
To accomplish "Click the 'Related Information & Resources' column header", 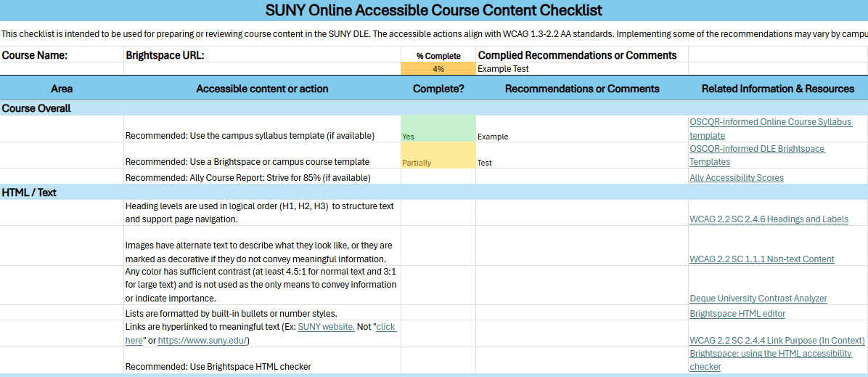I will [x=777, y=89].
